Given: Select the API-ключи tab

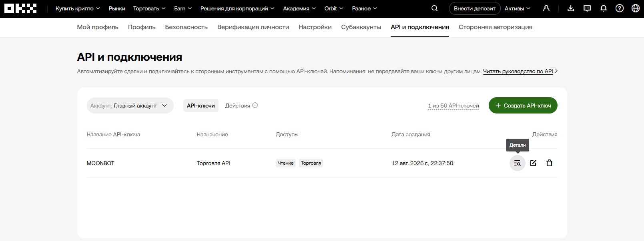Looking at the screenshot, I should [x=201, y=106].
